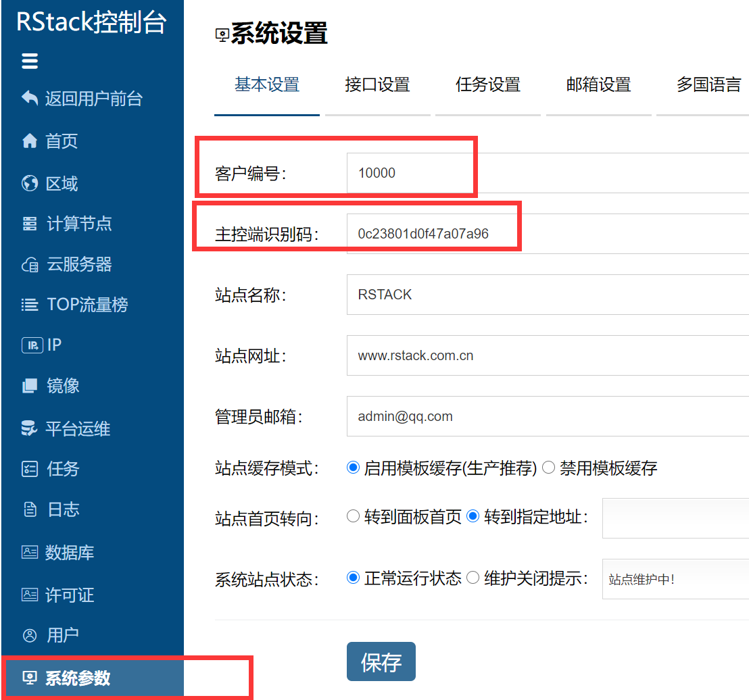Click the globe icon beside 区域
Screen dimensions: 749x700
[x=30, y=183]
